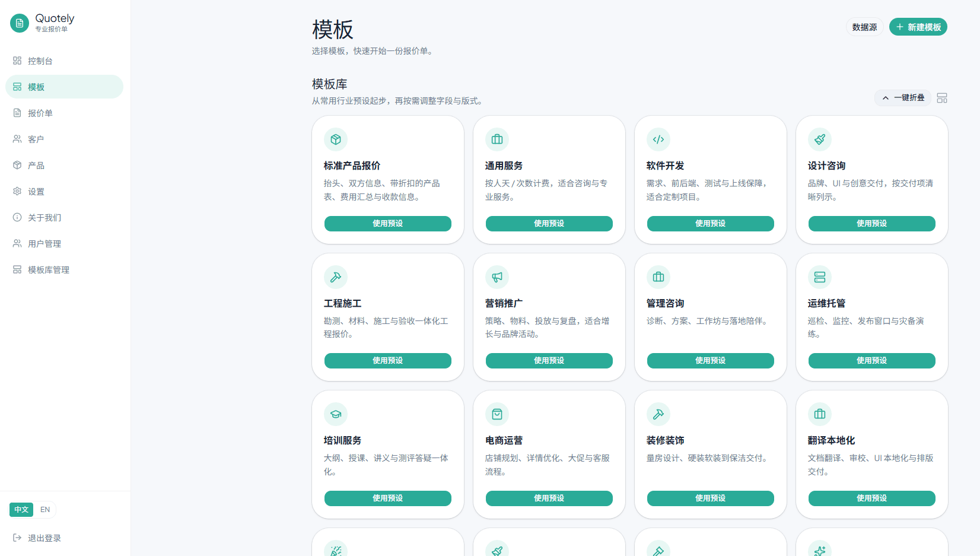
Task: Open 设置 in the sidebar
Action: [64, 191]
